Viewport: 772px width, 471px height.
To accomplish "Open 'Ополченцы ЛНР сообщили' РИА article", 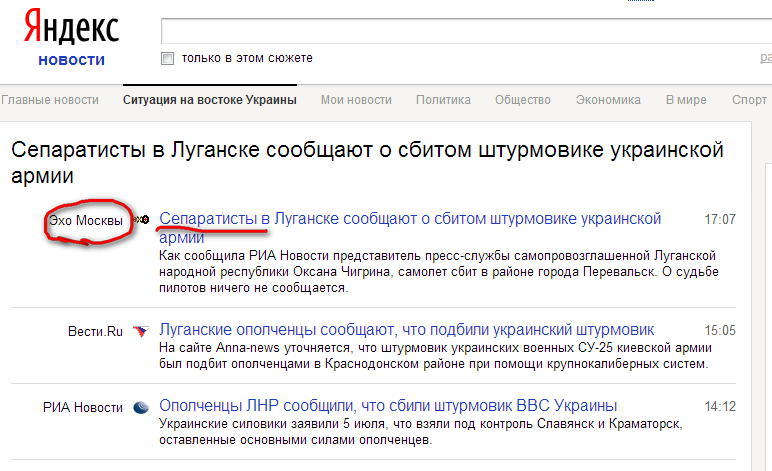I will (388, 406).
